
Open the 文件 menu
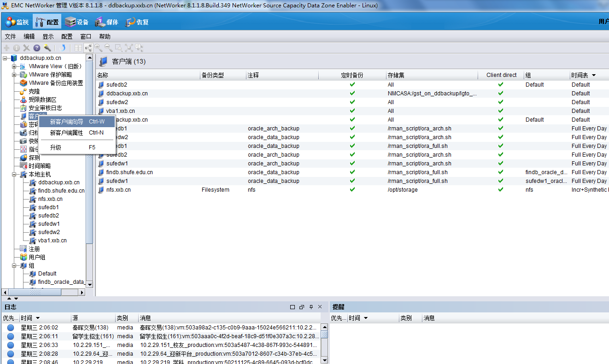[x=10, y=36]
